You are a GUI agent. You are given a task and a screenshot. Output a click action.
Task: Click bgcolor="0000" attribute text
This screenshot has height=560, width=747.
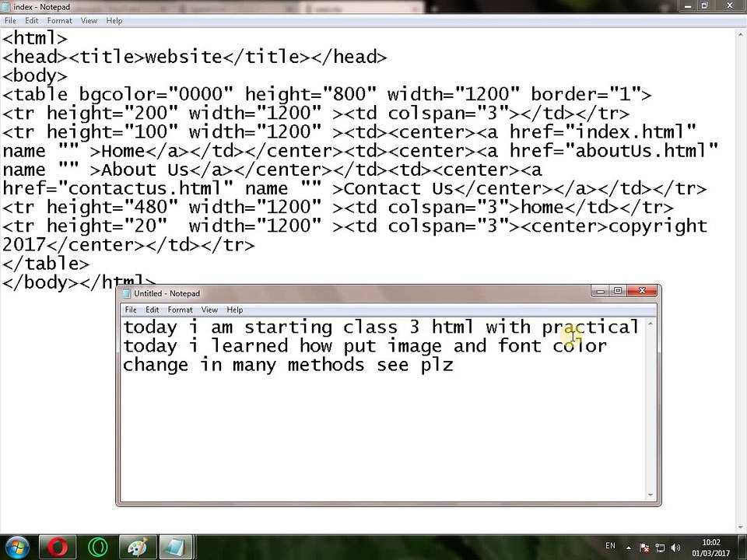click(x=156, y=94)
